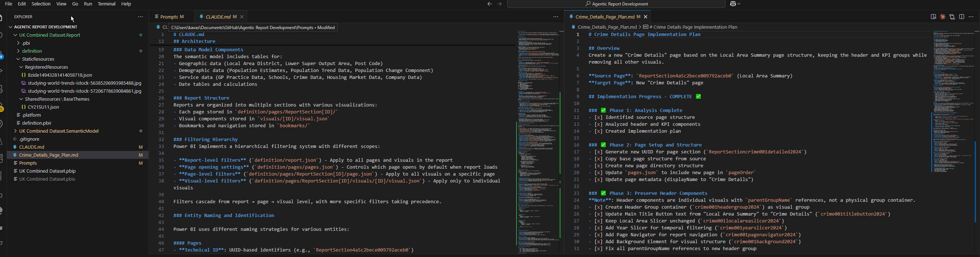Click the markdown icon in the CLAUDE.md tab
Viewport: 980px width, 257px height.
click(201, 17)
